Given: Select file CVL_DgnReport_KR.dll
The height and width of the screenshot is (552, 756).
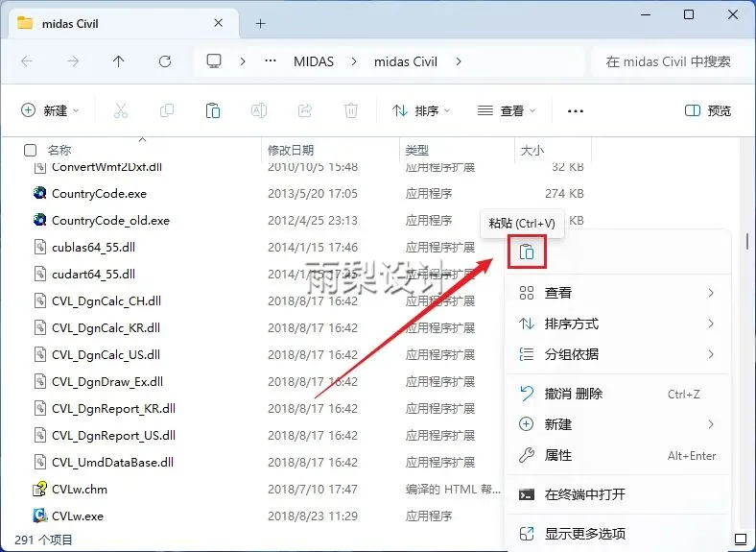Looking at the screenshot, I should tap(114, 409).
